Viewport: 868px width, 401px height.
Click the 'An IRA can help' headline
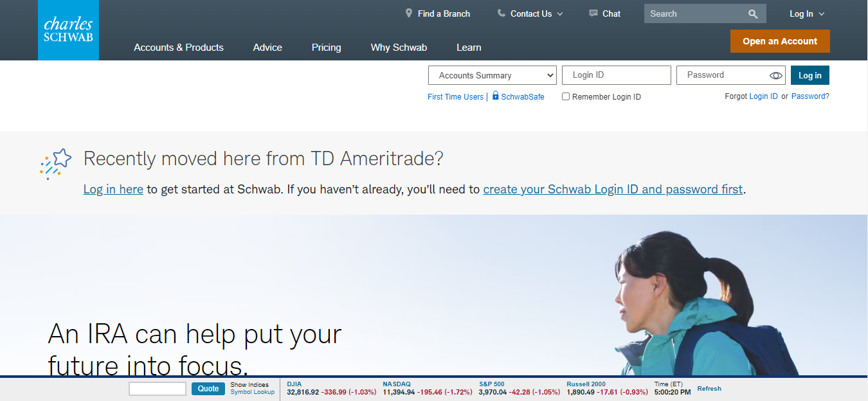195,350
